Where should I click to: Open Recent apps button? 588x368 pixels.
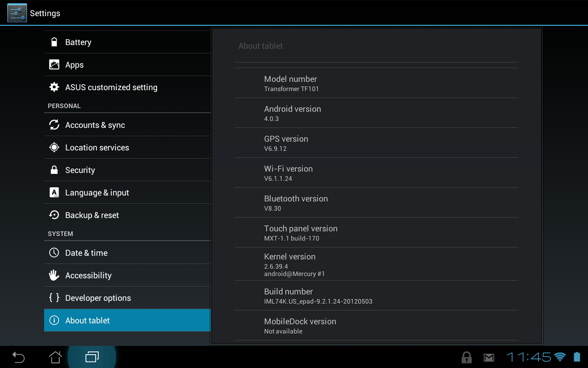(92, 357)
